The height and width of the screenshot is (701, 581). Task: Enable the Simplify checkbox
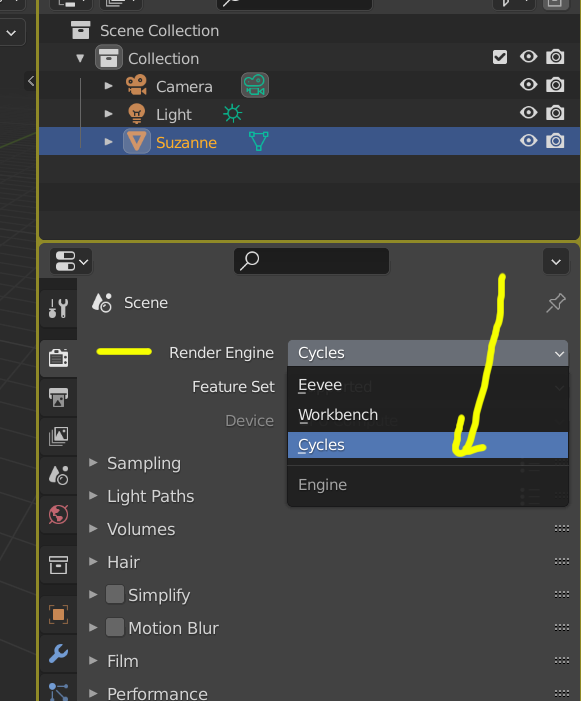pos(115,595)
